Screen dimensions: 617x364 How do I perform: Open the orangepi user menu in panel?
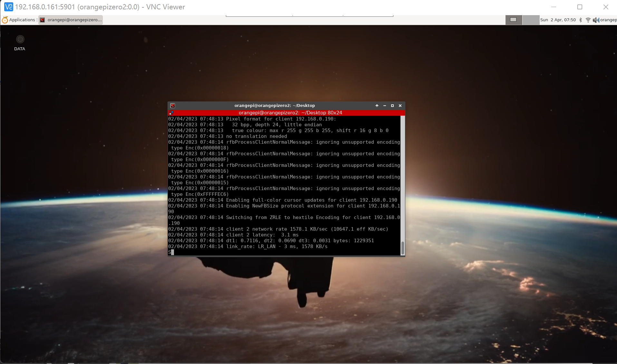[608, 20]
